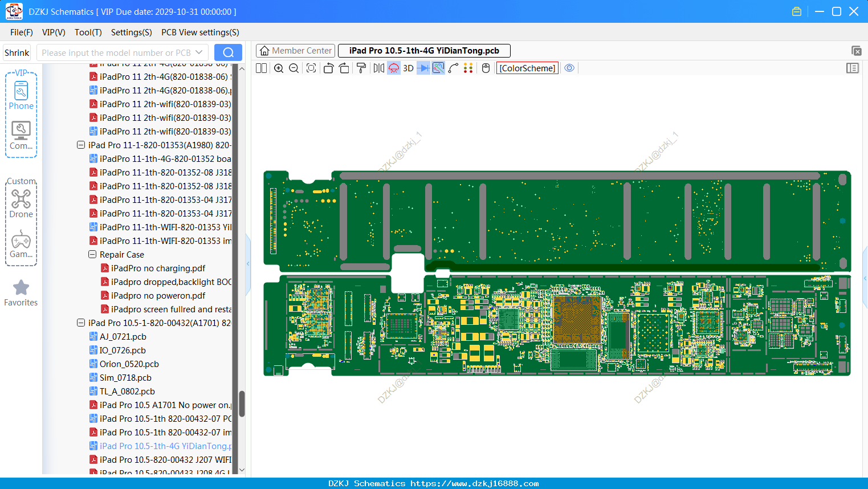
Task: Toggle the routing map display icon
Action: (438, 68)
